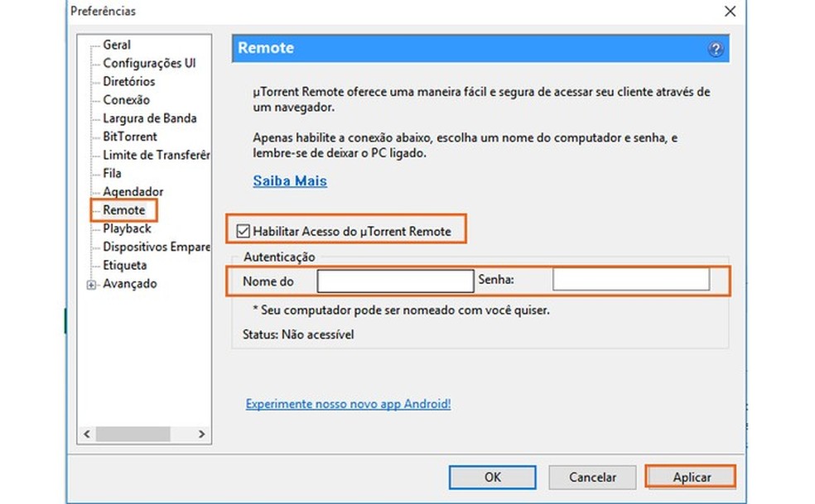815x504 pixels.
Task: Open the Saiba Mais link
Action: click(x=289, y=180)
